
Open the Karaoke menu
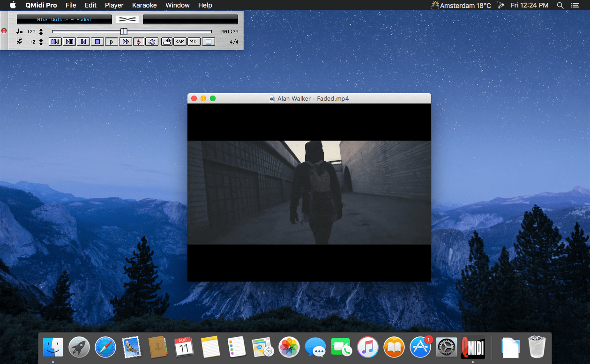144,5
